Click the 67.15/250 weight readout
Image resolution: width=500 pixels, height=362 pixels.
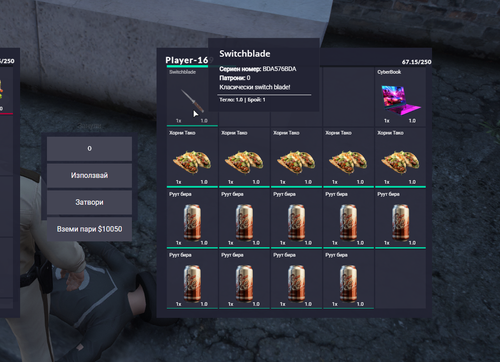click(416, 62)
